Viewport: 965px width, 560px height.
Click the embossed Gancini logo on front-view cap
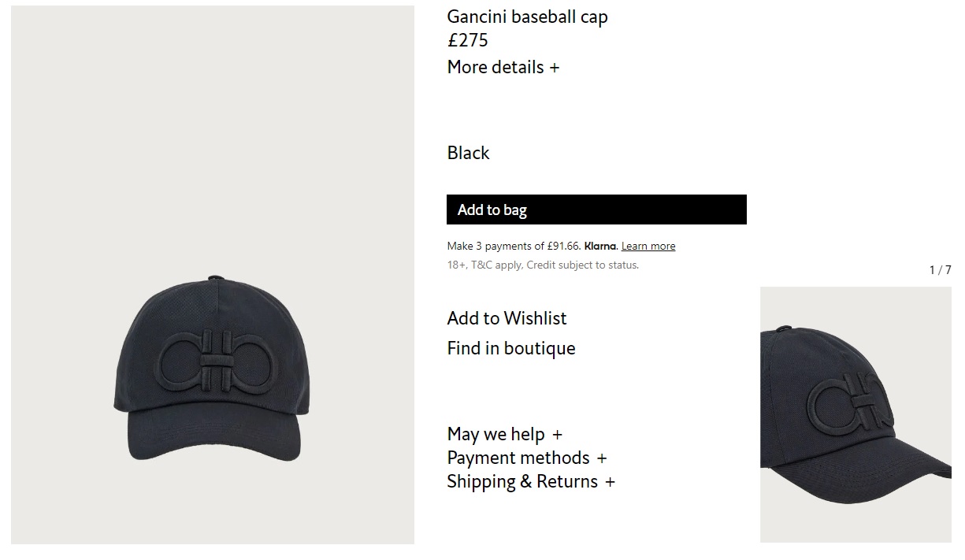coord(213,362)
